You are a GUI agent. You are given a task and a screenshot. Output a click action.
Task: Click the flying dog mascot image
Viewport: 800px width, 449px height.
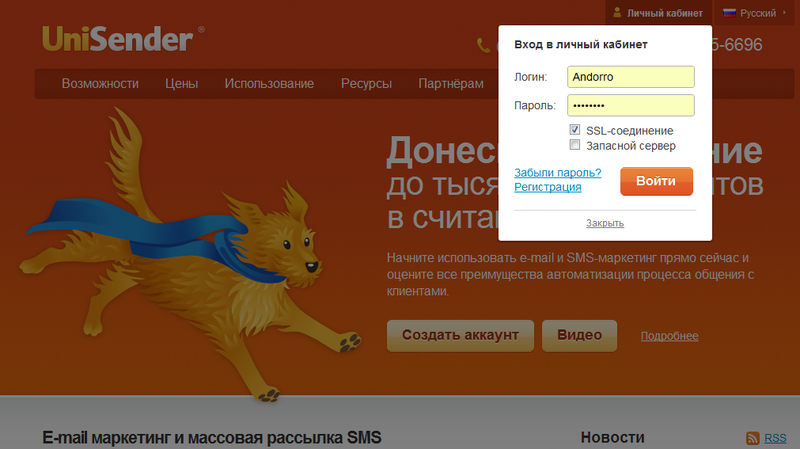tap(189, 255)
